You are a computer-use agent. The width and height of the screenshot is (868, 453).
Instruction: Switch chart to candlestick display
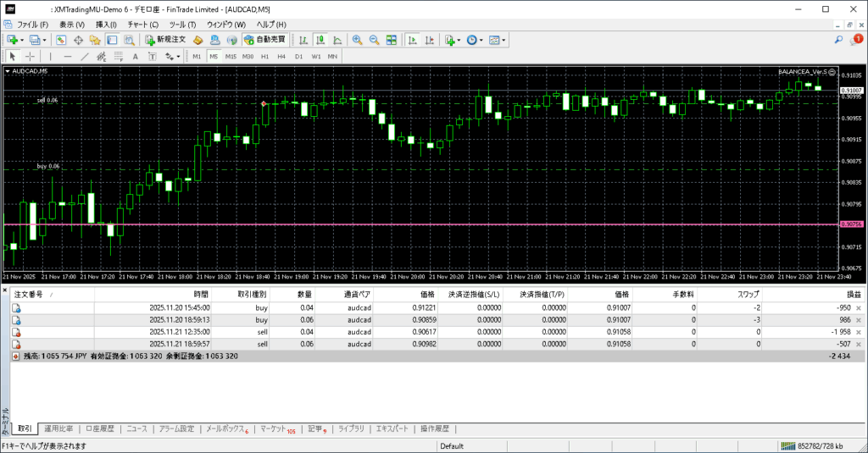[321, 40]
